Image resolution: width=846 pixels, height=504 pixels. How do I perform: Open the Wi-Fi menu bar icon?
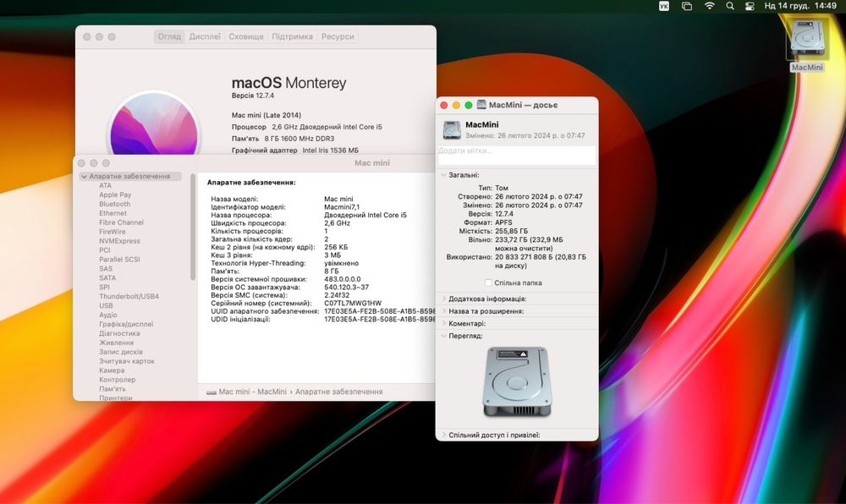point(710,6)
